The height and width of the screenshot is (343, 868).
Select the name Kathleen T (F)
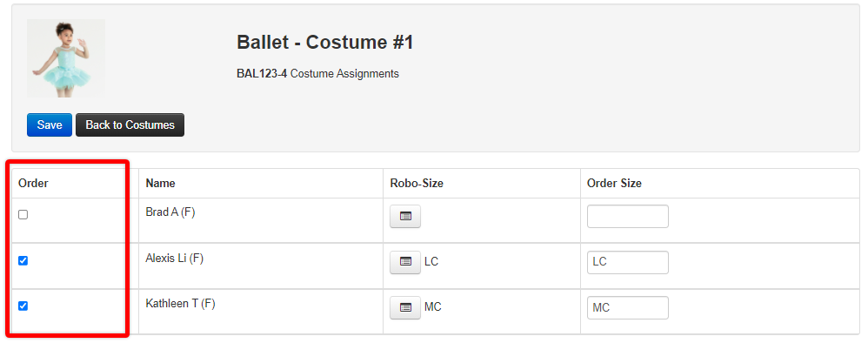click(x=180, y=304)
